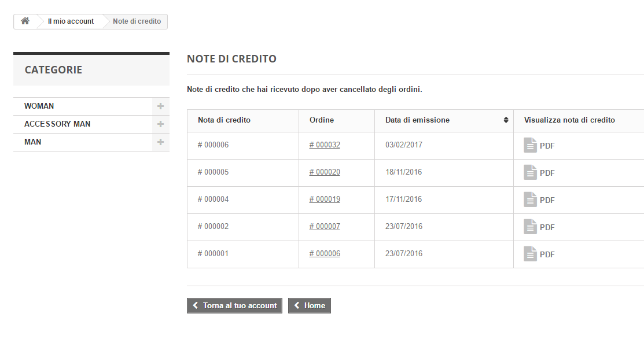Viewport: 644px width, 340px height.
Task: Expand the WOMAN category
Action: tap(160, 106)
